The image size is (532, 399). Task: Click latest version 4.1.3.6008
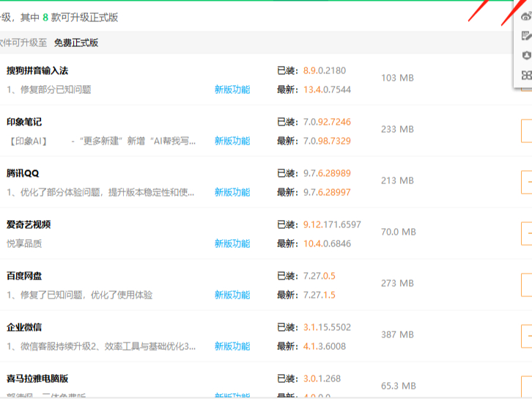point(325,346)
